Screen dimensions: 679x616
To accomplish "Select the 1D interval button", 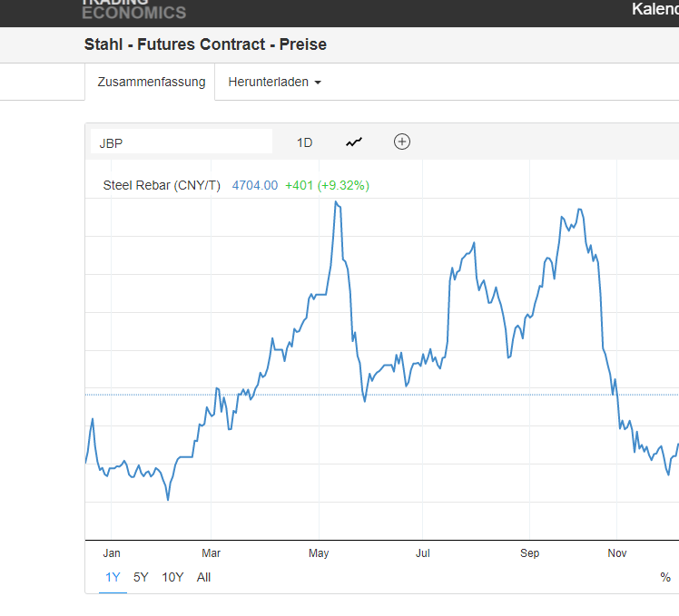I will (304, 142).
